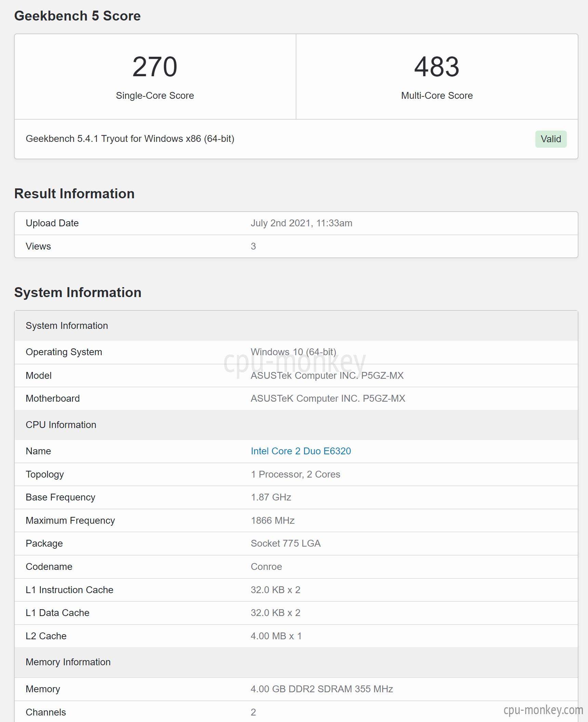Click the Operating System row showing Windows 10
This screenshot has height=722, width=588.
point(296,352)
